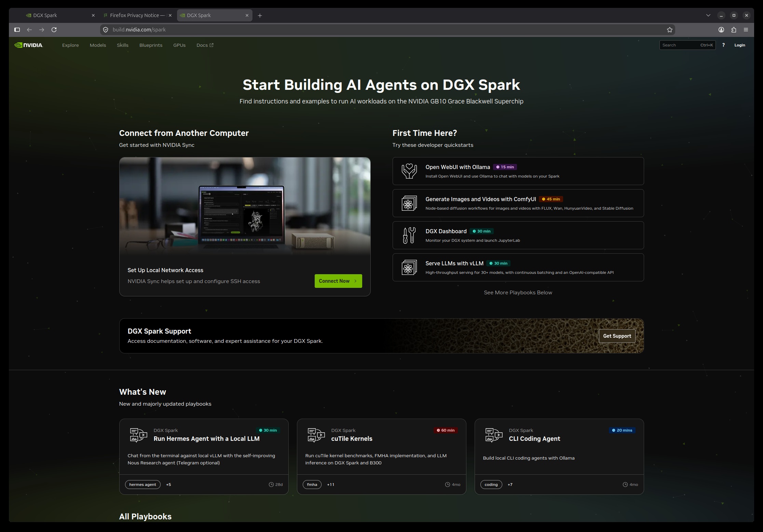The image size is (763, 532).
Task: Click the NVIDIA logo in the header
Action: [29, 45]
